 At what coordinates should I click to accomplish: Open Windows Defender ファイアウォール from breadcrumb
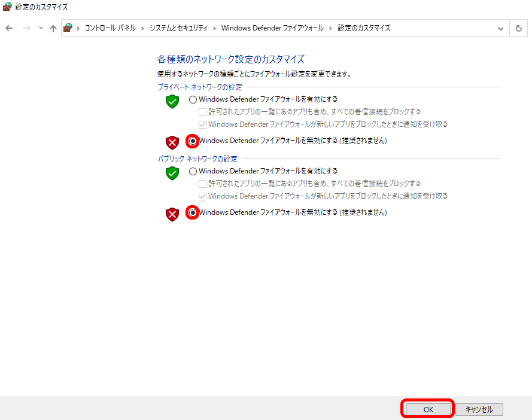pyautogui.click(x=272, y=28)
